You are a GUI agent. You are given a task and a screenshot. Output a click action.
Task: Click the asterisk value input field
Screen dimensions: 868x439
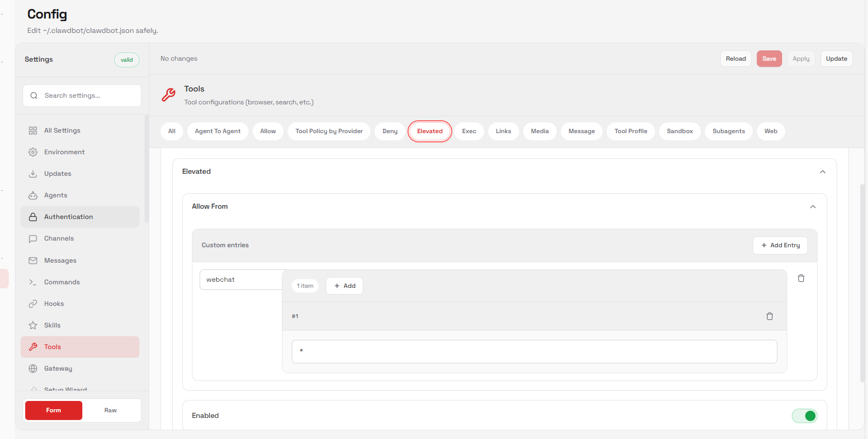(534, 352)
